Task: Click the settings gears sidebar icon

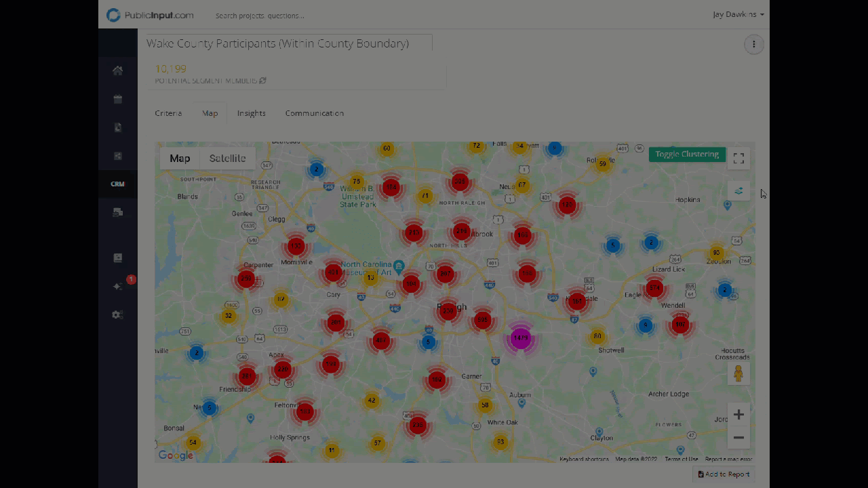Action: 117,314
